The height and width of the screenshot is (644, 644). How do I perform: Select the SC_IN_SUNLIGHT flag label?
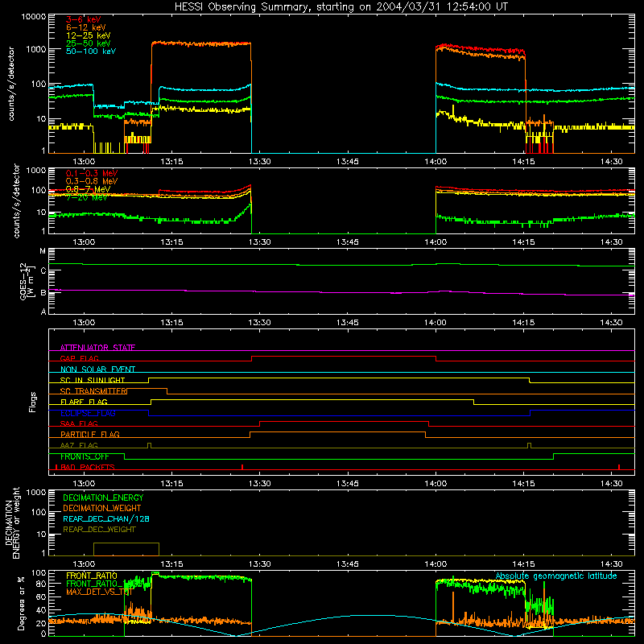click(93, 380)
